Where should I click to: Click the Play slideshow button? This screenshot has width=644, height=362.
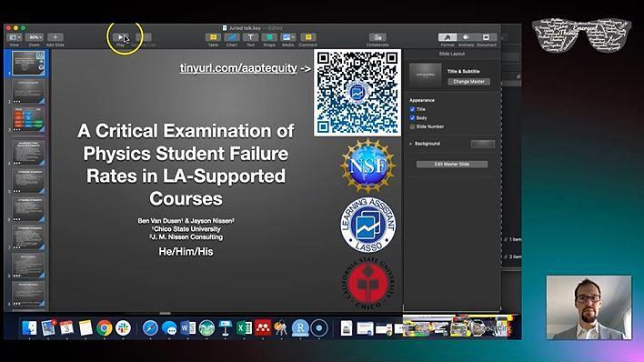pyautogui.click(x=120, y=37)
